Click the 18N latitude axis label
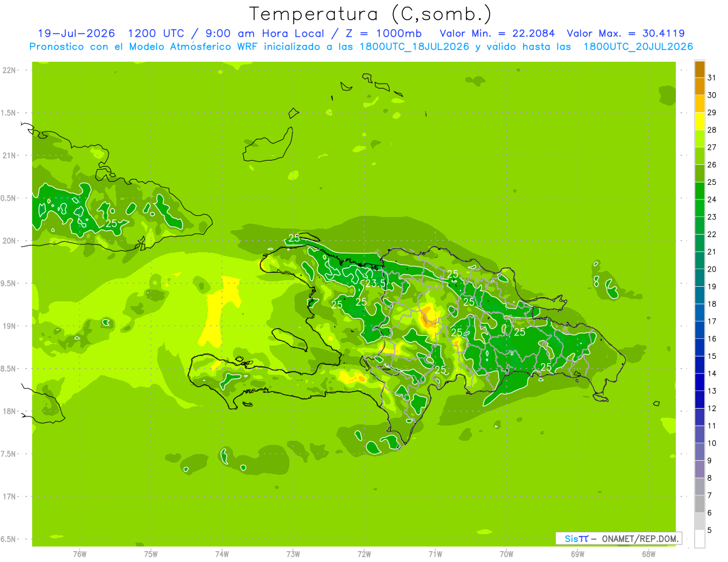The height and width of the screenshot is (562, 728). point(9,411)
